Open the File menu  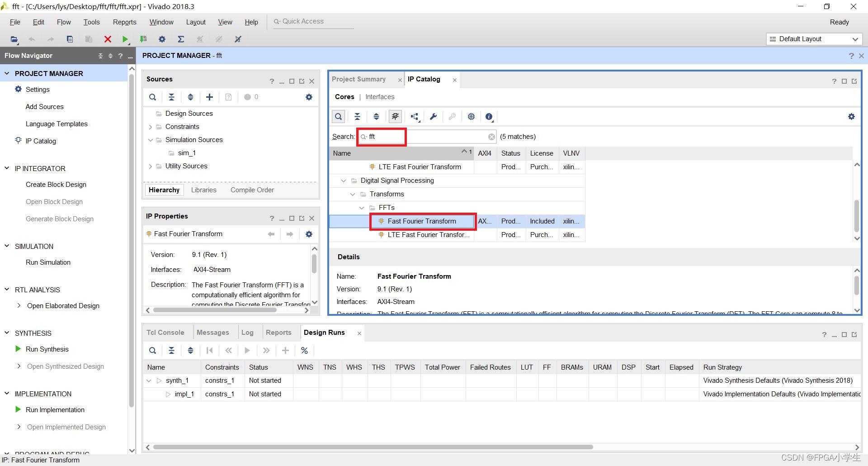tap(15, 22)
